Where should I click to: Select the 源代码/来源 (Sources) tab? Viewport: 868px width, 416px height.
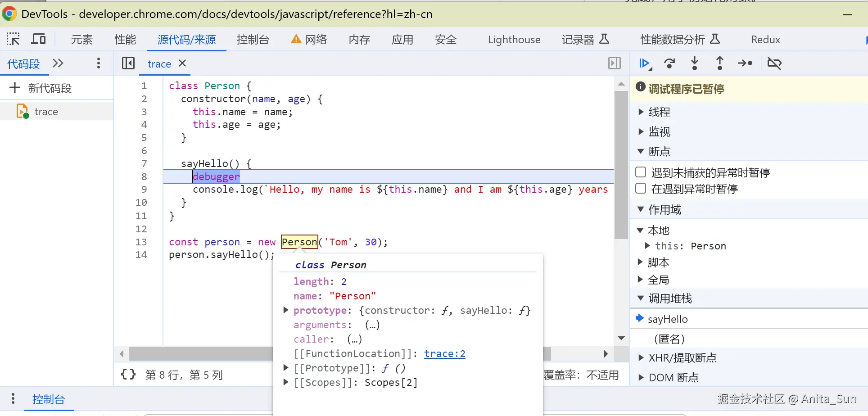click(187, 40)
